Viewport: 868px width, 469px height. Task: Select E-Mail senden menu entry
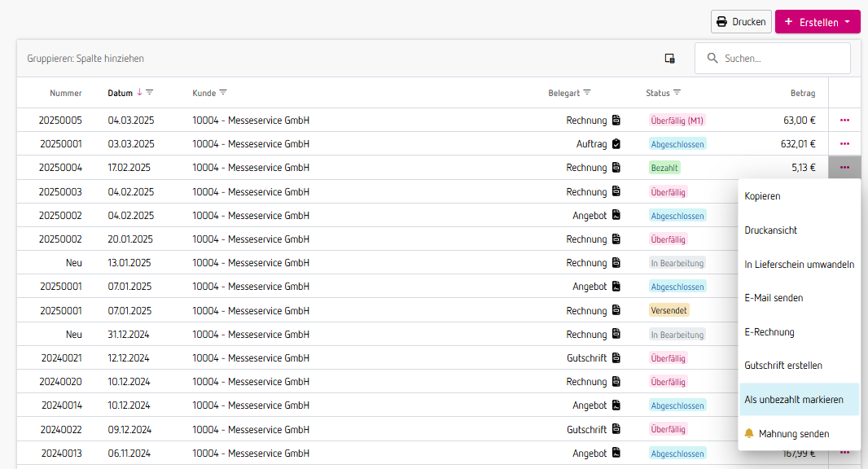click(800, 298)
